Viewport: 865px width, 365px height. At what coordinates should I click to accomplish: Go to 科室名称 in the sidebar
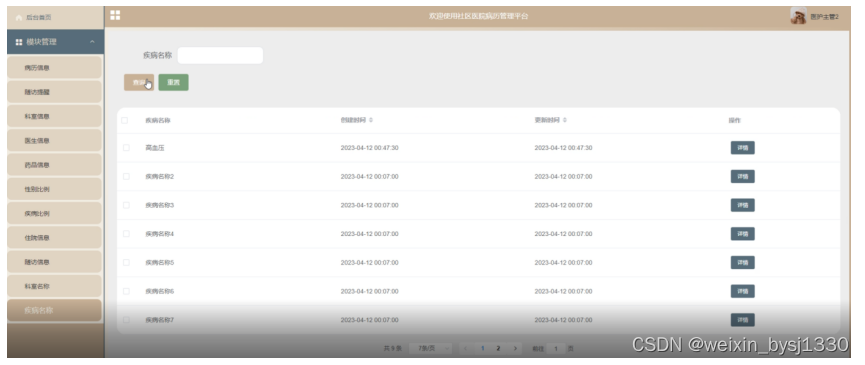tap(54, 286)
